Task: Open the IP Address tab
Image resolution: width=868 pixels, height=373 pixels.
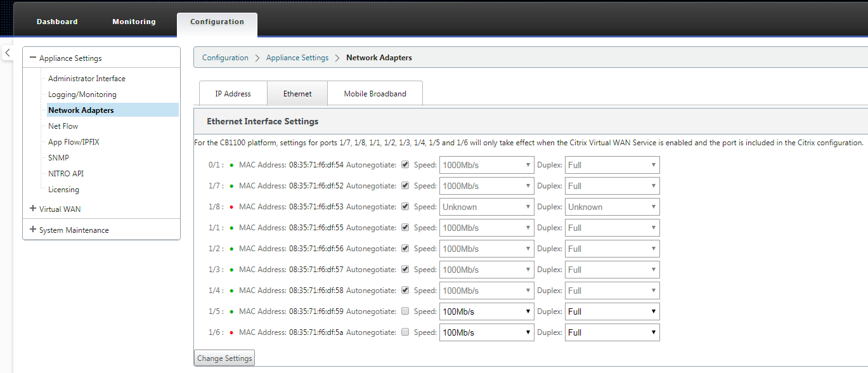Action: (233, 93)
